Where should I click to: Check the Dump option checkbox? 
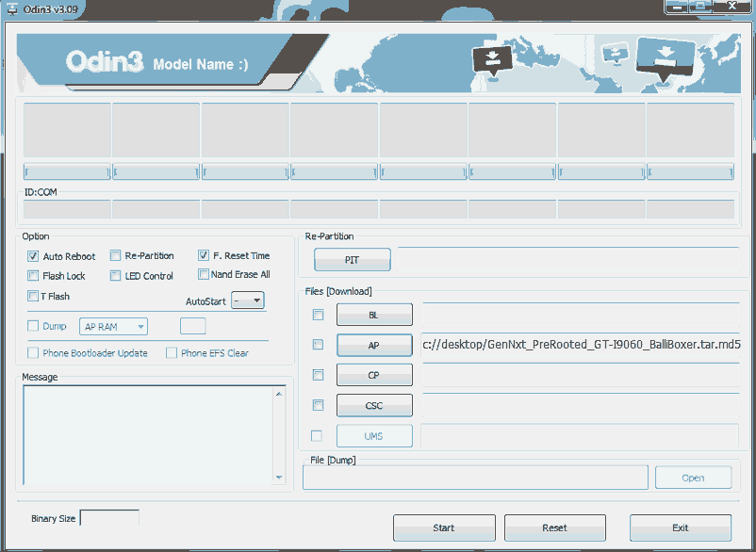coord(33,326)
